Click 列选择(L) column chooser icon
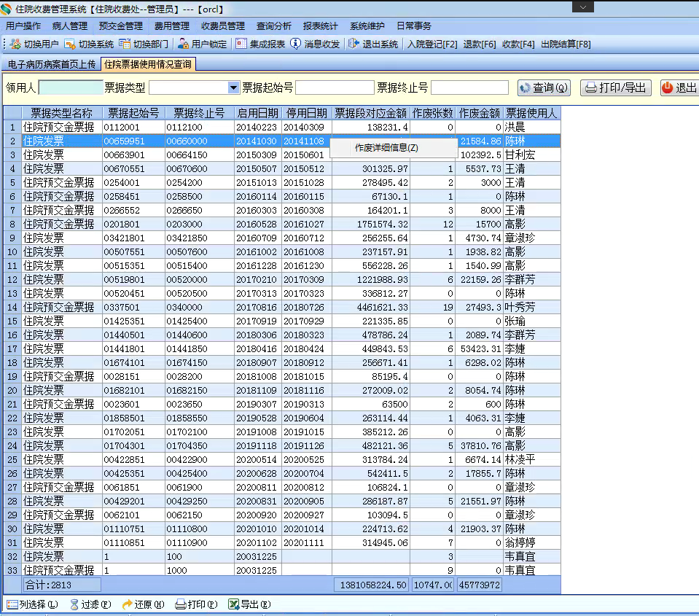The height and width of the screenshot is (616, 699). [x=12, y=604]
